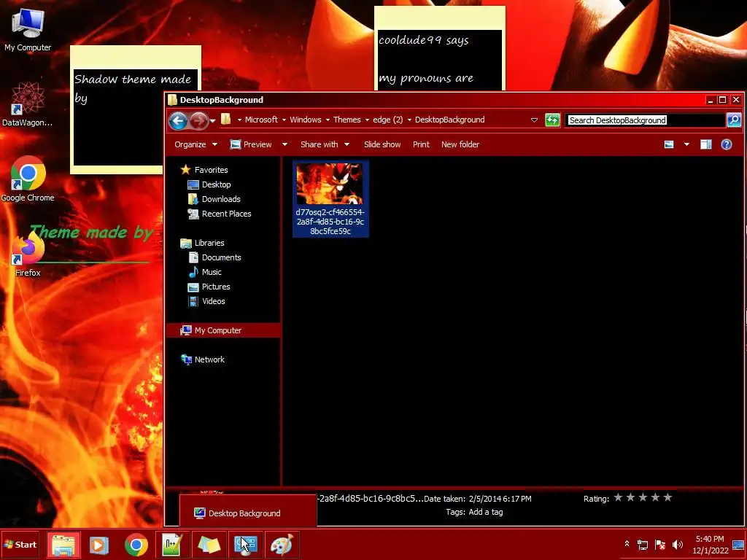Click the red Forward arrow button
This screenshot has height=560, width=747.
pyautogui.click(x=198, y=120)
